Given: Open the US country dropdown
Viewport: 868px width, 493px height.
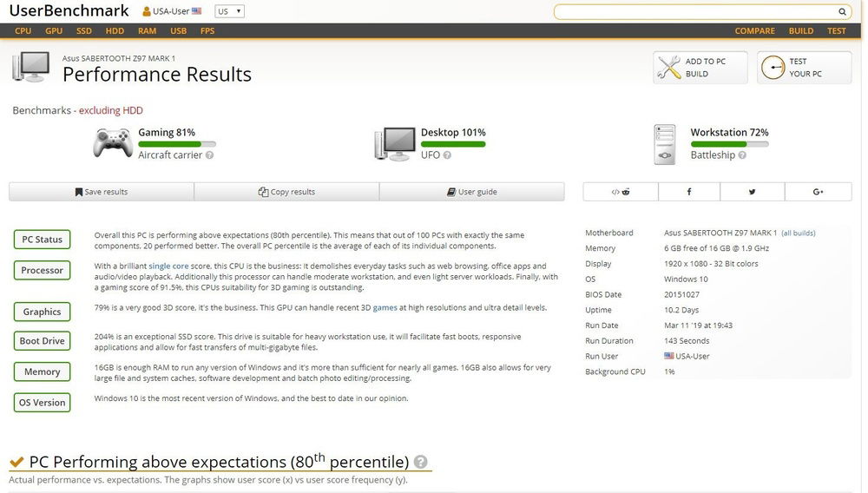Looking at the screenshot, I should pyautogui.click(x=229, y=11).
